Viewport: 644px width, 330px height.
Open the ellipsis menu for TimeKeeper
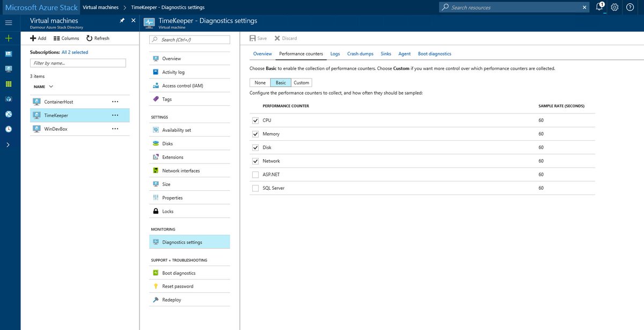click(115, 115)
